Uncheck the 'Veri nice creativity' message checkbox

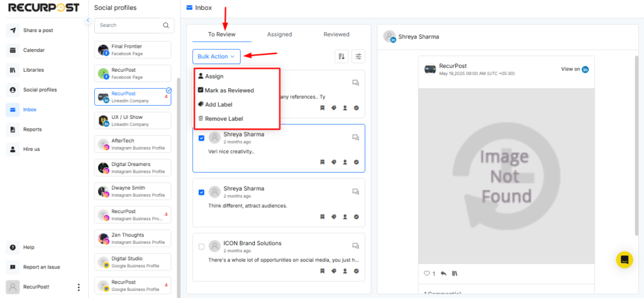201,138
